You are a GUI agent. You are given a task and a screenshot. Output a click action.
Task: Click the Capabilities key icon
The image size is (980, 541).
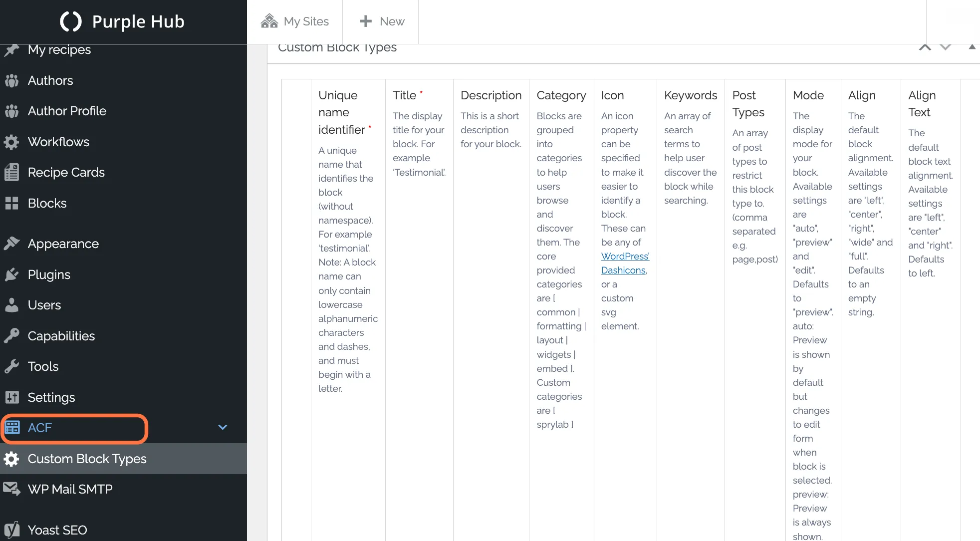pos(11,336)
